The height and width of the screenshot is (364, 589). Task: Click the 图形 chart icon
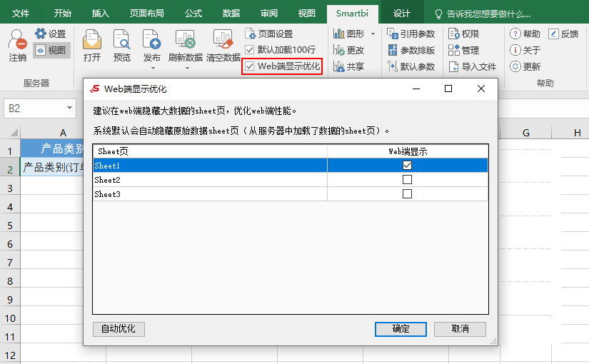click(338, 34)
